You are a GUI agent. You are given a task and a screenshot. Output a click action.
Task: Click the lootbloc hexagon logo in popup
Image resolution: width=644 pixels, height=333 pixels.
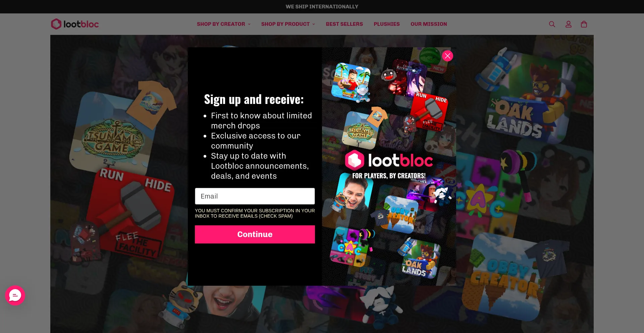coord(355,160)
